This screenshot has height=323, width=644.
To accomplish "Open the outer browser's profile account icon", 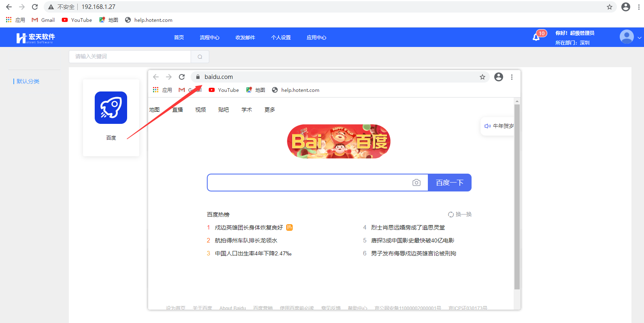I will point(626,7).
